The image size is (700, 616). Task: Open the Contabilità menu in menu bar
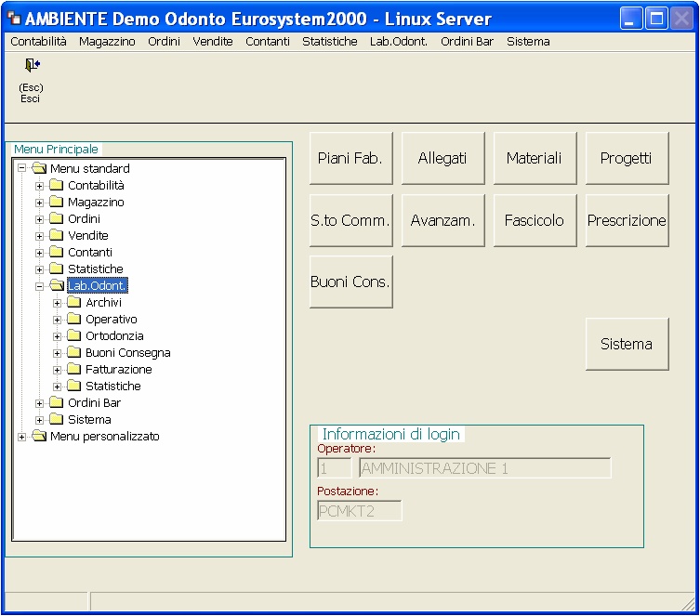[38, 42]
